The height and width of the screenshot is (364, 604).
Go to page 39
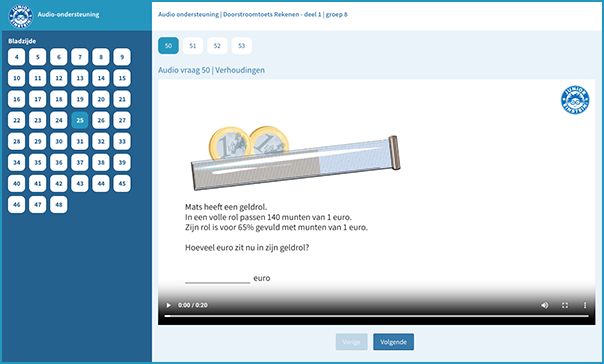coord(122,163)
